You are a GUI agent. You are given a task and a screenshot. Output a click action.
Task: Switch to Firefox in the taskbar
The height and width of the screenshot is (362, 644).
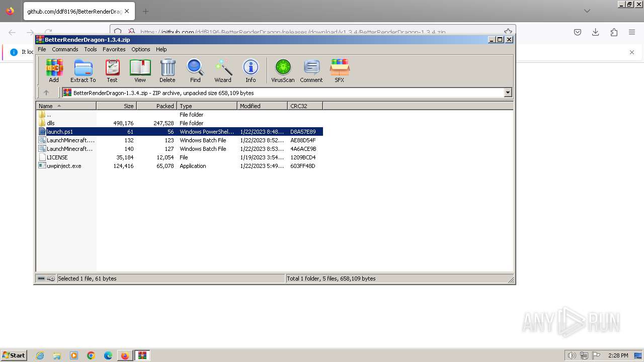(125, 355)
